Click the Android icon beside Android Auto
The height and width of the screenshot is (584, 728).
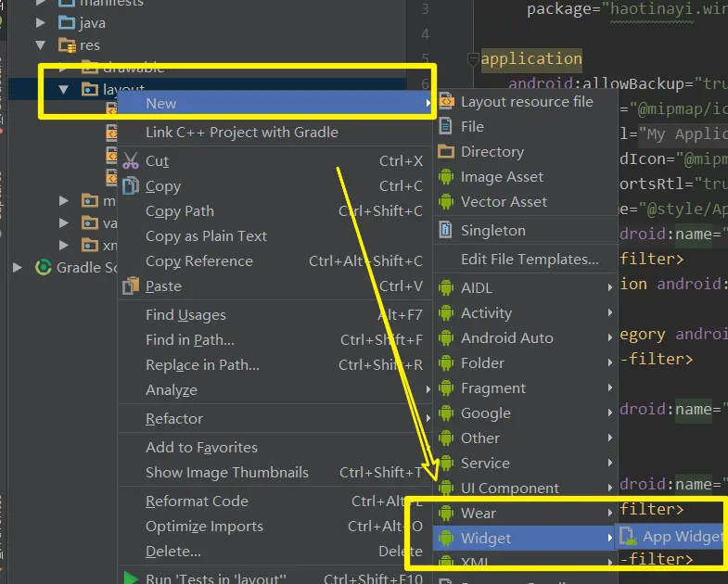pos(446,338)
